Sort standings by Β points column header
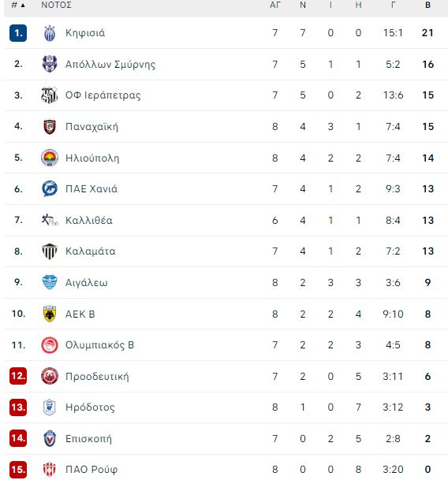Viewport: 448px width, 480px height. click(x=427, y=6)
